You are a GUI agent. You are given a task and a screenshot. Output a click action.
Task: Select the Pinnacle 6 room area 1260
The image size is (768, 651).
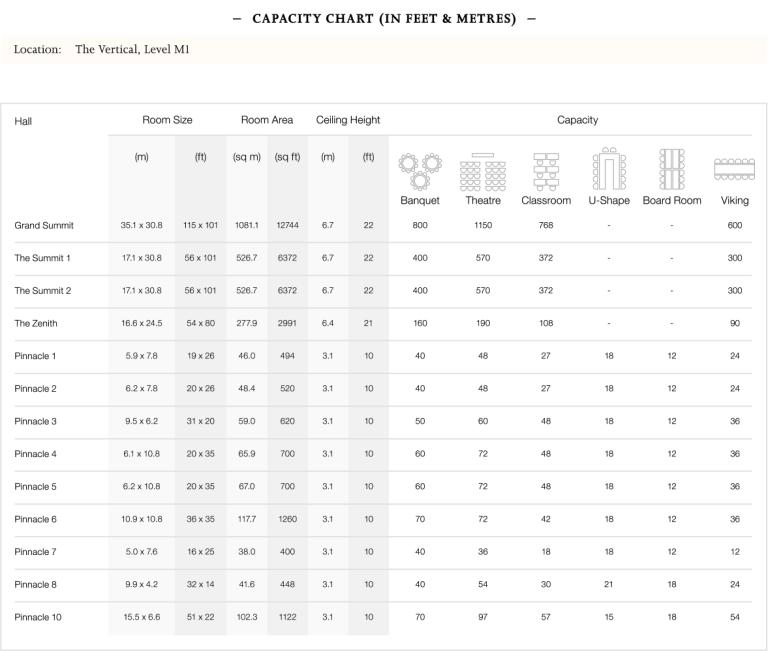(x=288, y=519)
